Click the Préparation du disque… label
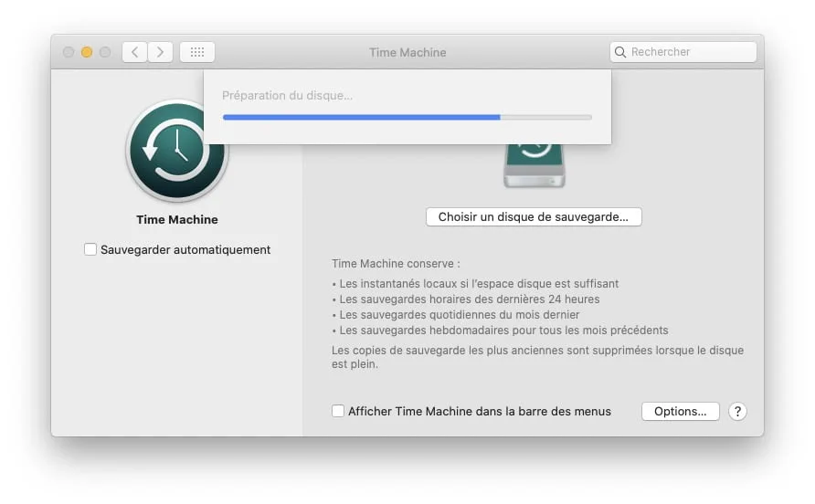Viewport: 815px width, 504px height. 287,96
